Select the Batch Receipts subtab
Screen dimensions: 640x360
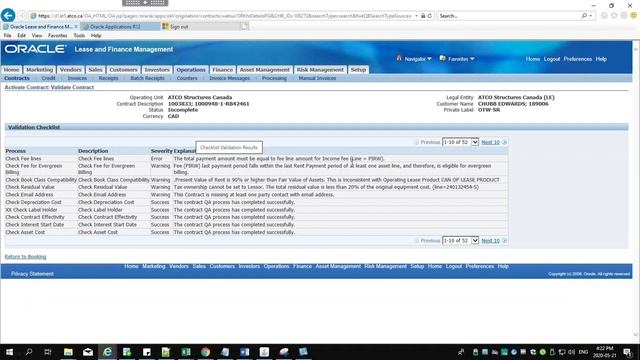[x=147, y=78]
